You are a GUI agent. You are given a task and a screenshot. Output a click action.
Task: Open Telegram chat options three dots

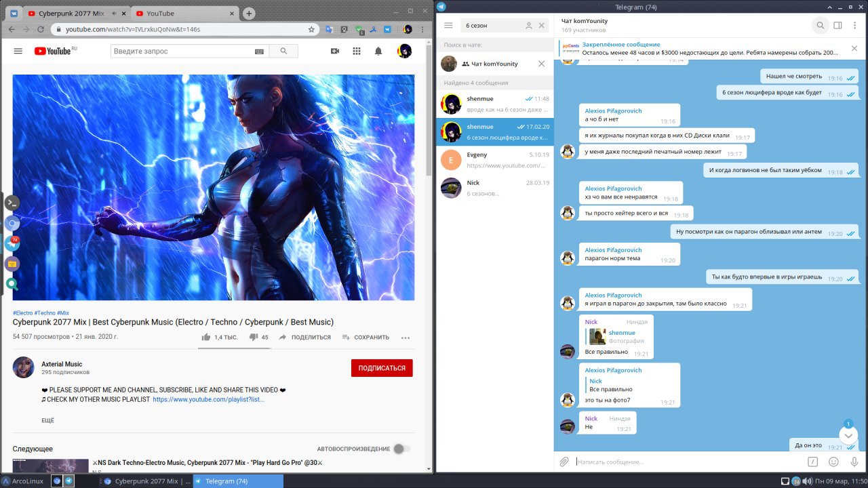point(854,25)
